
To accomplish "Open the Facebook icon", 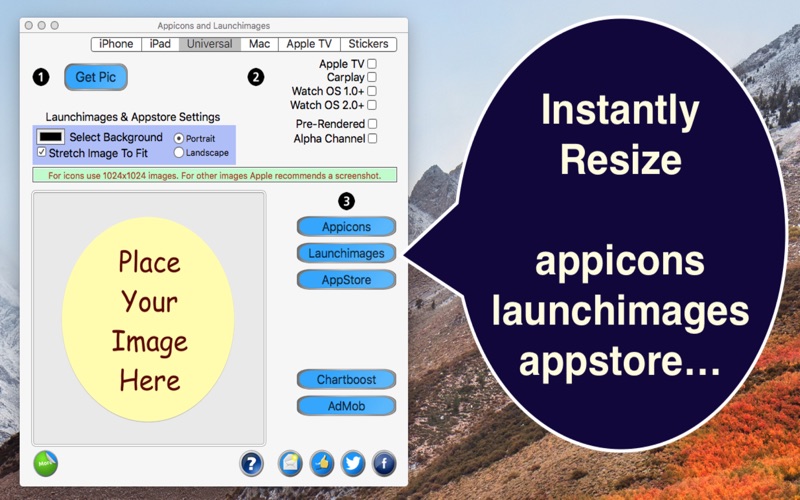I will pyautogui.click(x=384, y=464).
